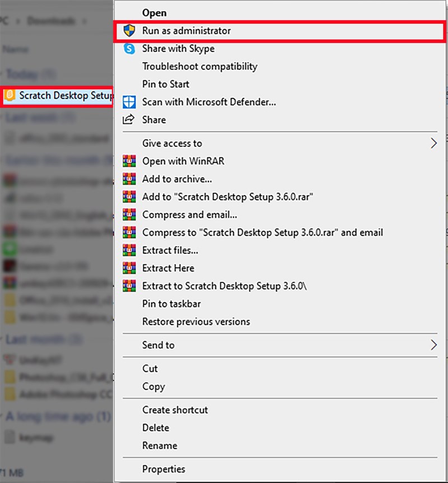Screen dimensions: 448x483
Task: Select the Scratch Desktop Setup file name
Action: coord(66,96)
